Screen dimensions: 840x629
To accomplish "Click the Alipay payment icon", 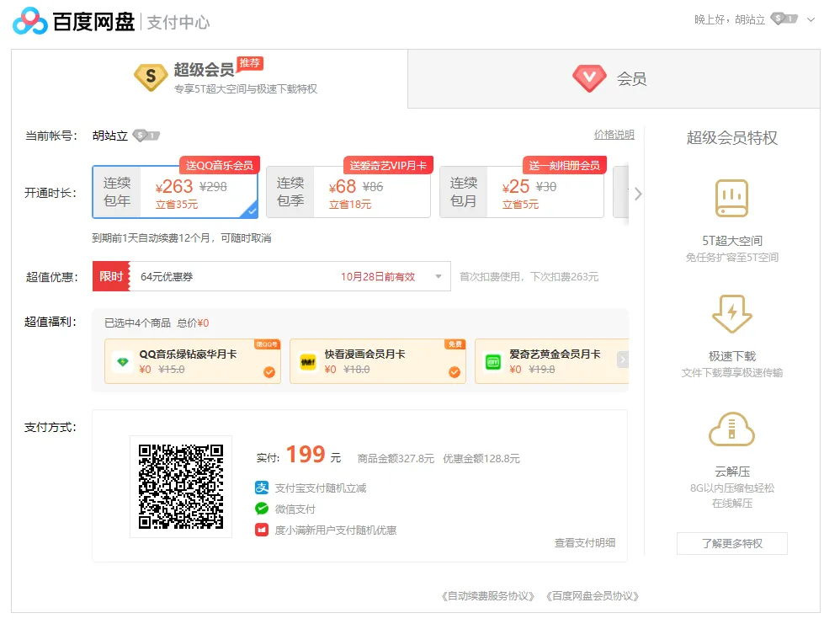I will click(x=262, y=488).
